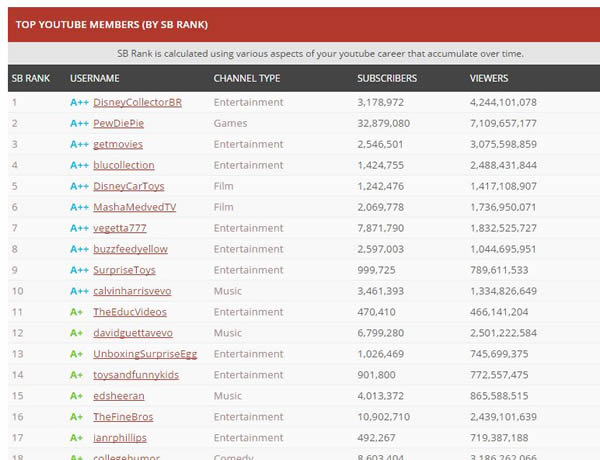Select the Games channel type cell
This screenshot has height=460, width=600.
point(230,124)
